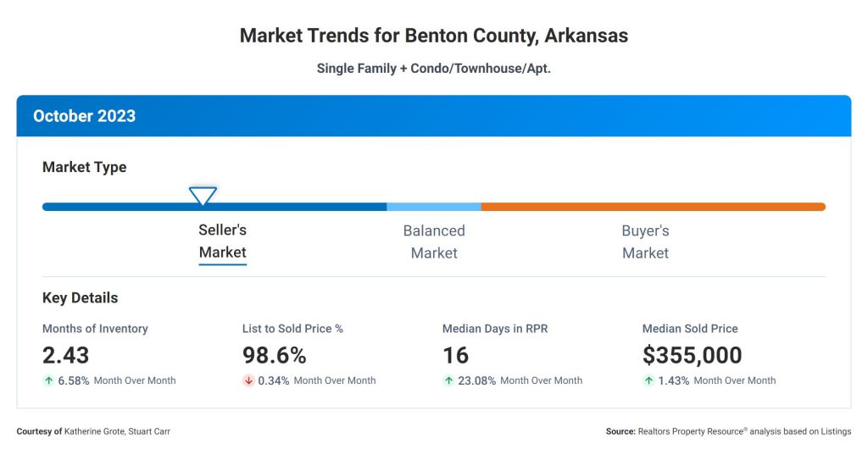Image resolution: width=868 pixels, height=455 pixels.
Task: Select the Seller's Market label
Action: point(222,241)
